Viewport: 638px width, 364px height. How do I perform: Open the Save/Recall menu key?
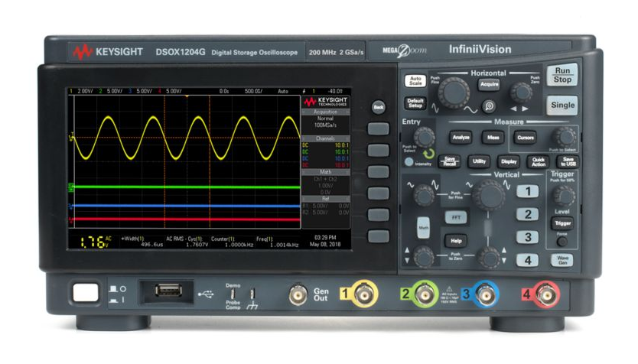(x=449, y=161)
